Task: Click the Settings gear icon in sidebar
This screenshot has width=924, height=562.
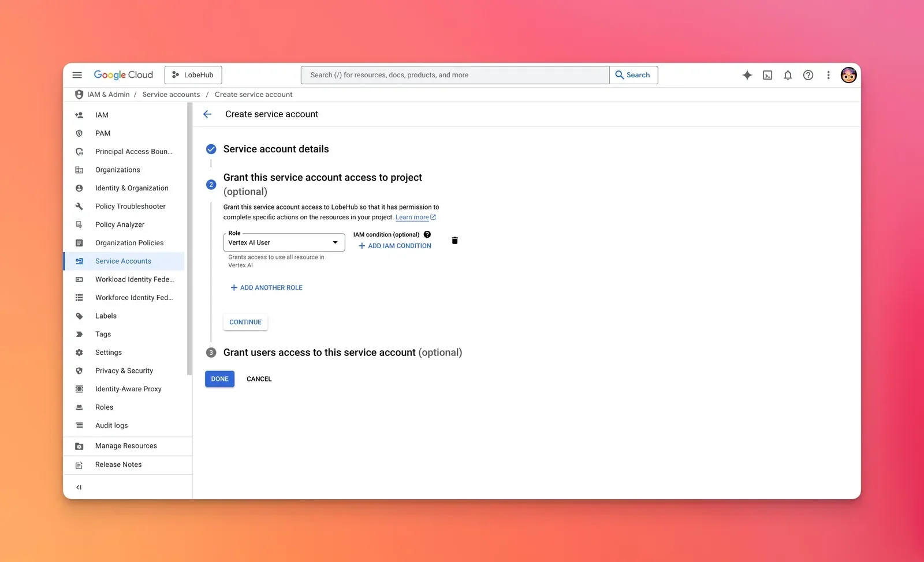Action: 79,353
